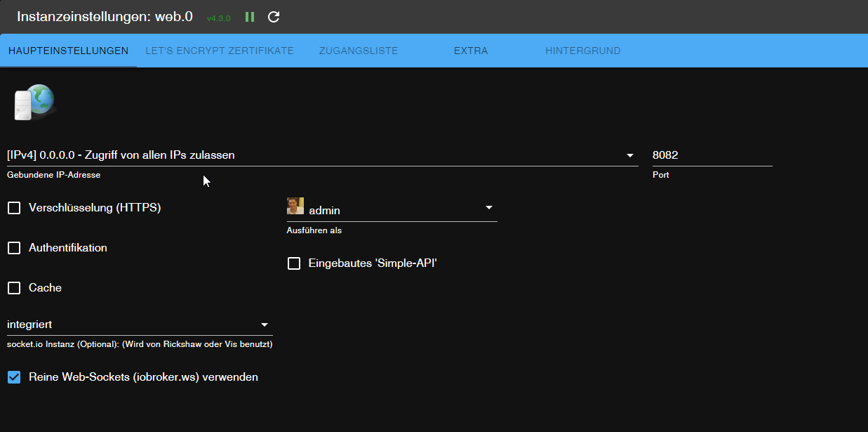Switch to the Extra tab
This screenshot has width=868, height=432.
(x=471, y=51)
